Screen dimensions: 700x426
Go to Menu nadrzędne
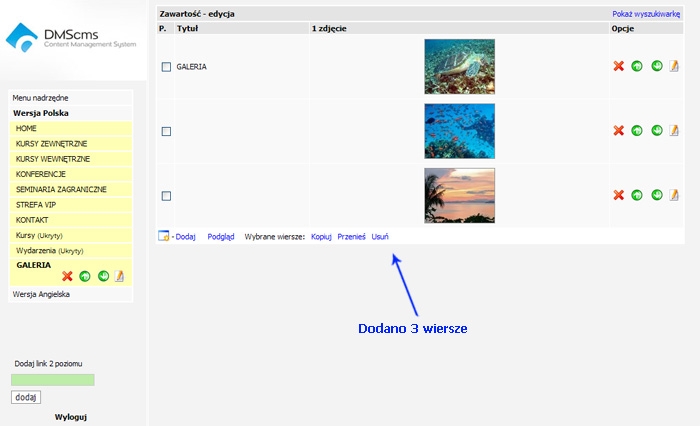tap(40, 98)
